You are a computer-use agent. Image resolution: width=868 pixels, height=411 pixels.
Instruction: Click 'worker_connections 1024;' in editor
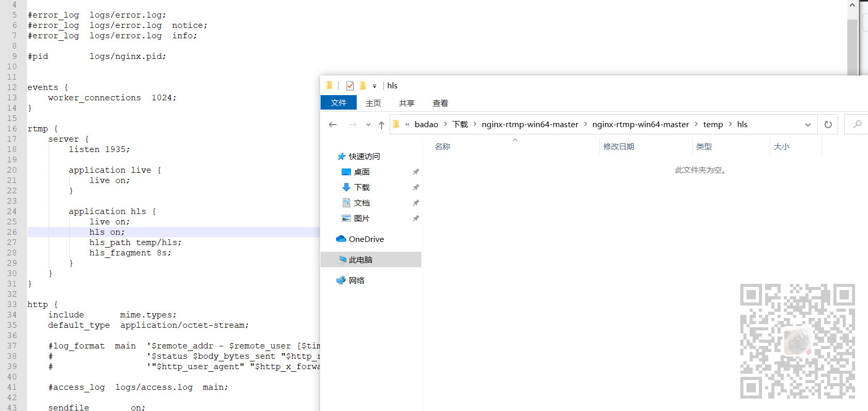(x=112, y=98)
